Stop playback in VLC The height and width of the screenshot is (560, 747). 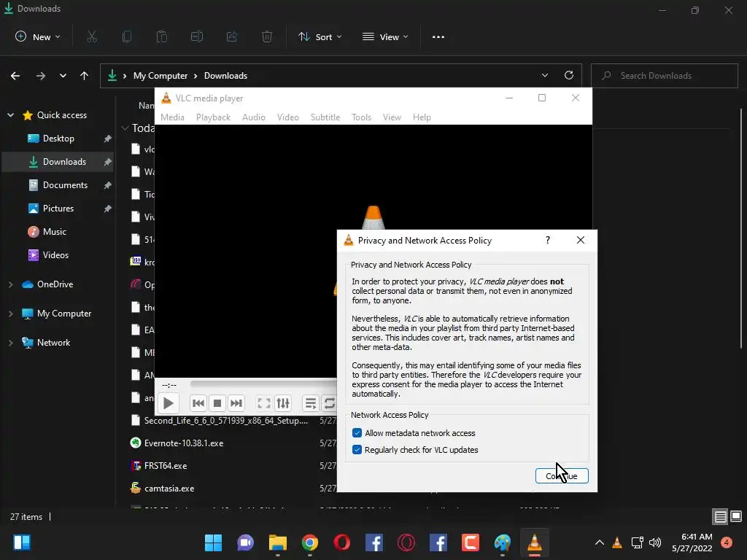[x=217, y=403]
